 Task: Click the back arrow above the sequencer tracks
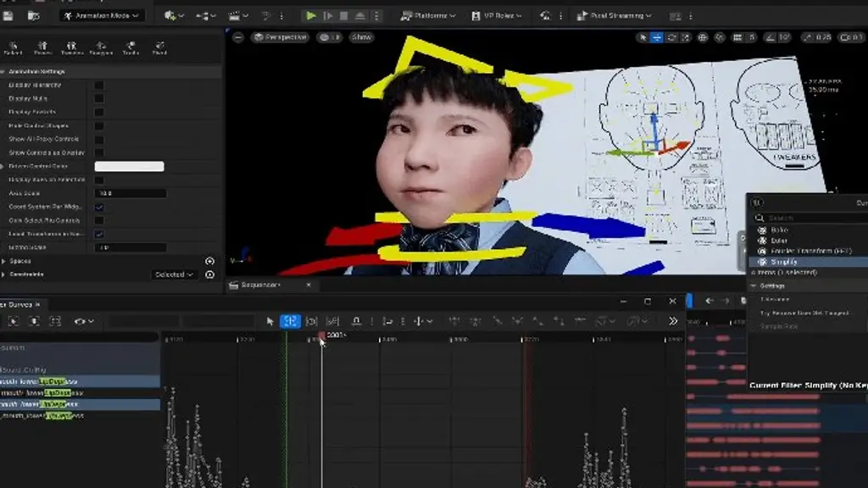(709, 301)
